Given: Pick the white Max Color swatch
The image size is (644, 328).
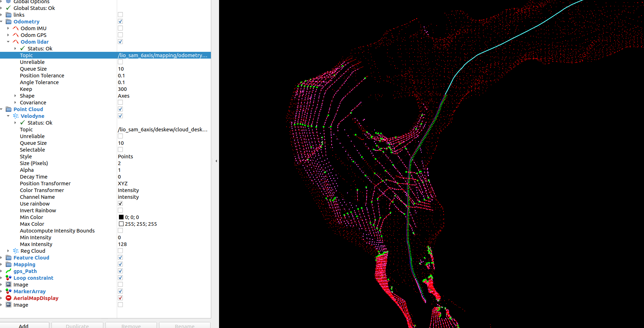Looking at the screenshot, I should (121, 224).
